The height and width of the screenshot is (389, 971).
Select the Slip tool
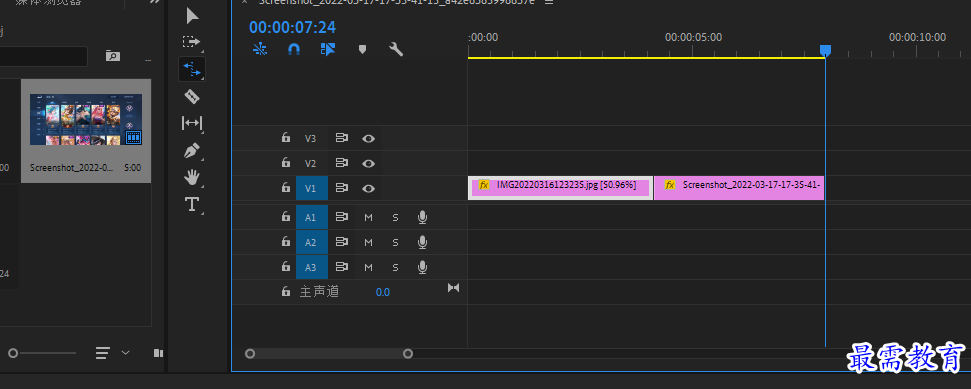tap(192, 123)
